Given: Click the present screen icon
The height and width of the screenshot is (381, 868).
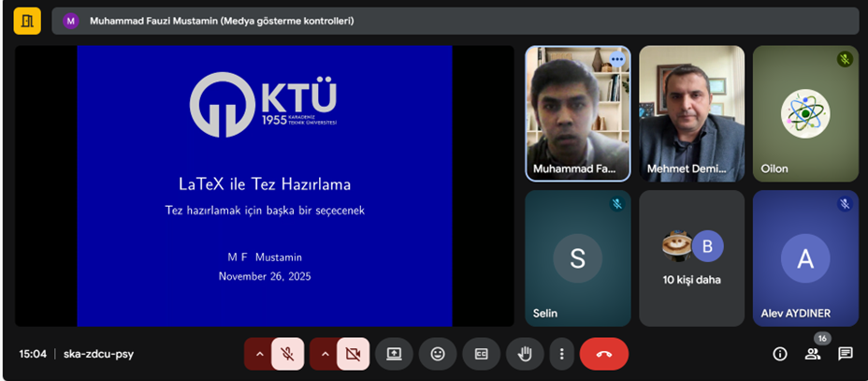Looking at the screenshot, I should click(394, 354).
